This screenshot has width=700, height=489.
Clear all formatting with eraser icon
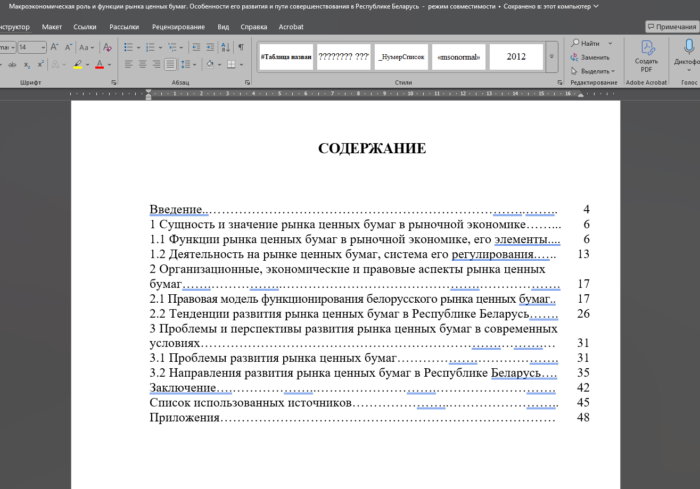tap(107, 47)
